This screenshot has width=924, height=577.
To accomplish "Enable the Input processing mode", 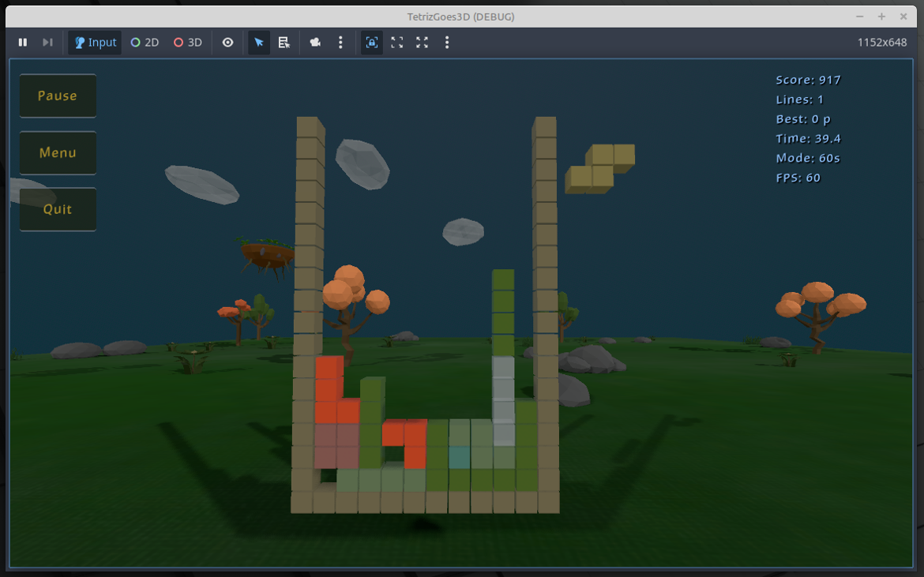I will coord(94,42).
